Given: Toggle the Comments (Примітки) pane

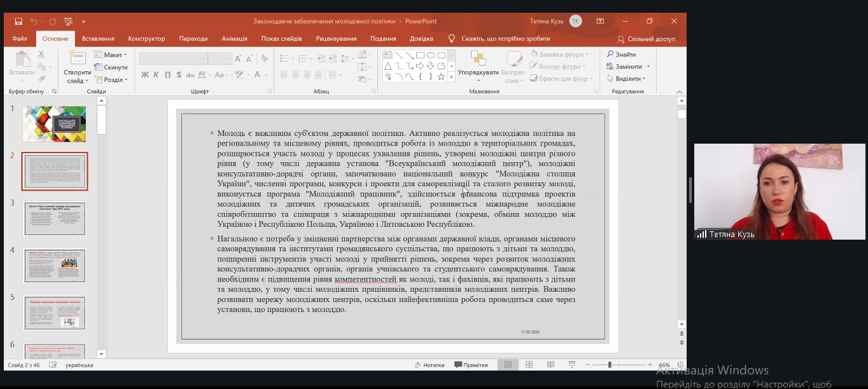Looking at the screenshot, I should [471, 365].
